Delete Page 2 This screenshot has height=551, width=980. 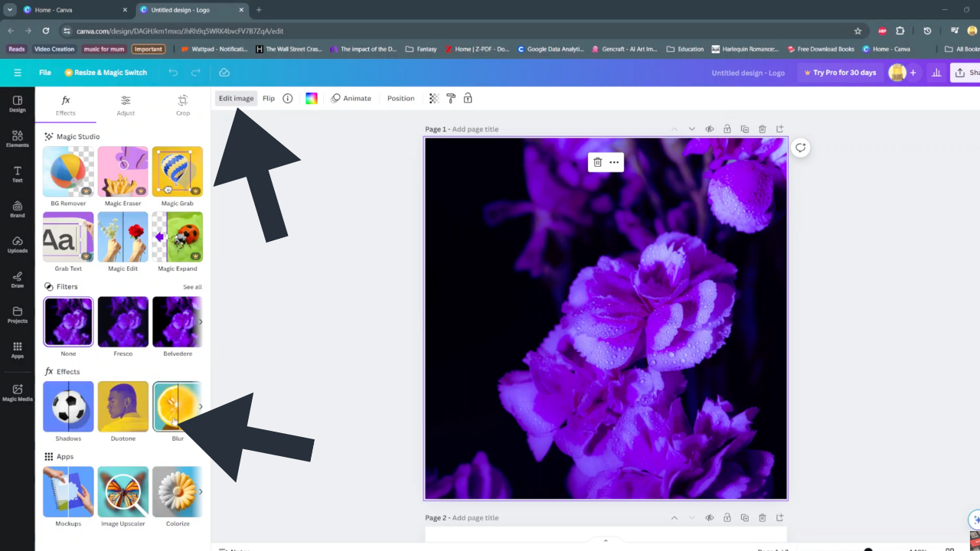[763, 518]
